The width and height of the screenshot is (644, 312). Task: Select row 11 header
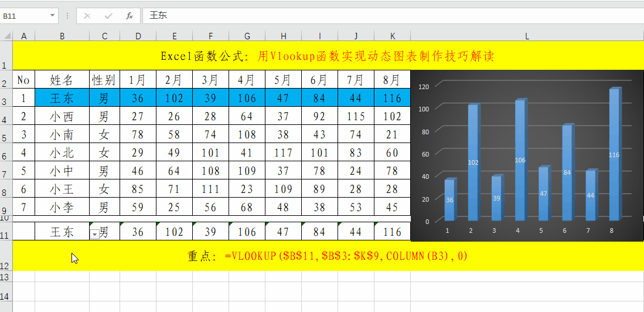6,231
